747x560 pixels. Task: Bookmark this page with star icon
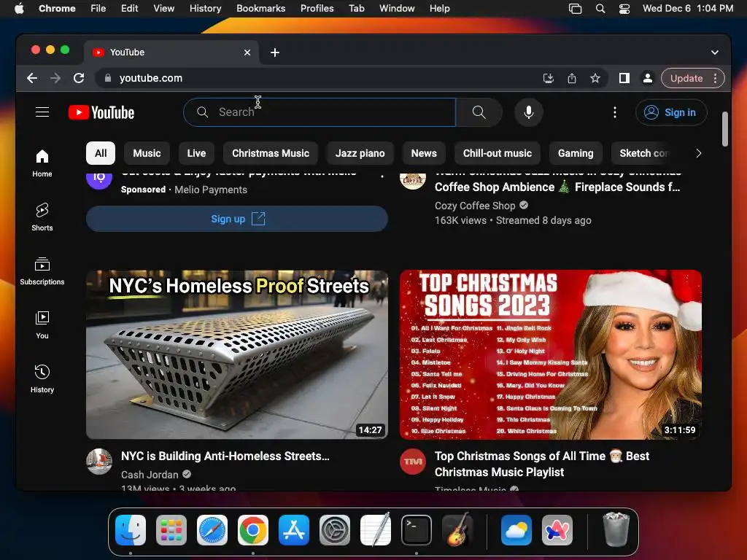pyautogui.click(x=595, y=78)
